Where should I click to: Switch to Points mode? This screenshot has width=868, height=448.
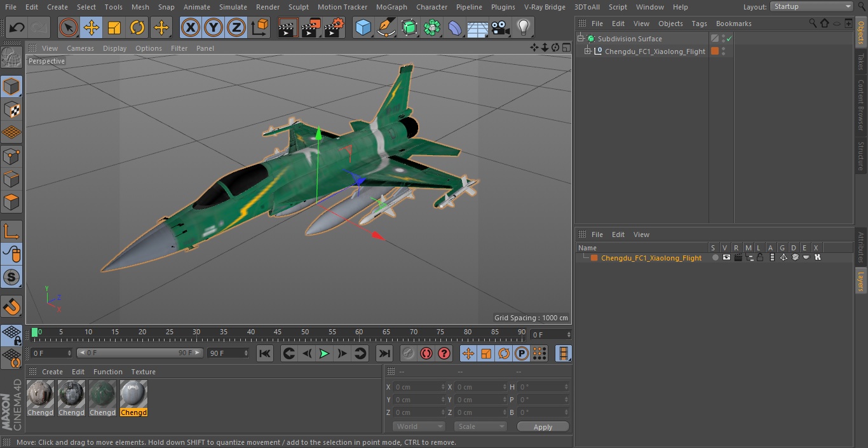[x=11, y=156]
